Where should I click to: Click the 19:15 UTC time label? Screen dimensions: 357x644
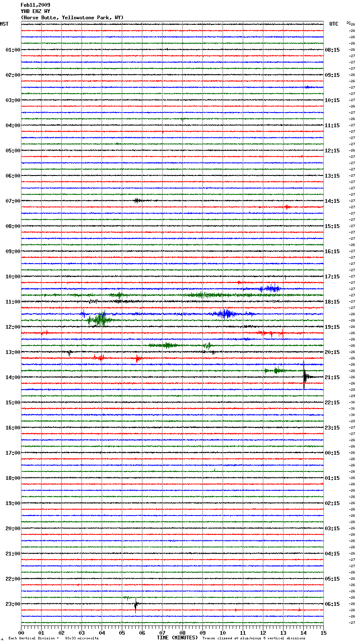tap(332, 327)
